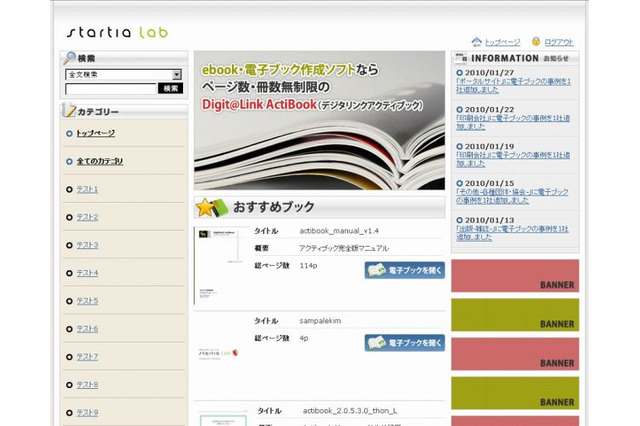Open the actibook_manual_v1.4 cover thumbnail
This screenshot has width=640, height=426.
(x=221, y=266)
